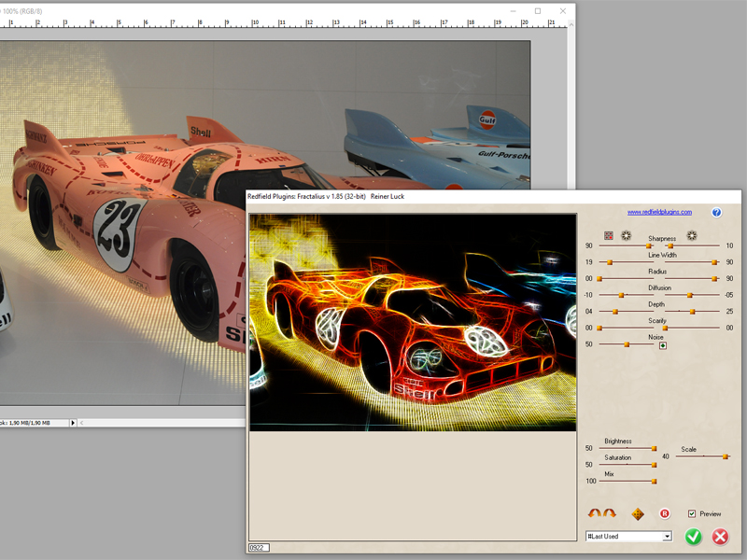
Task: Maximize the Photoshop document window
Action: click(x=538, y=10)
